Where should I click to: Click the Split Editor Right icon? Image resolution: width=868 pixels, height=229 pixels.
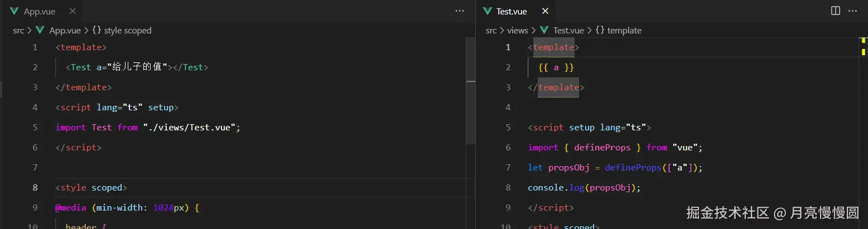[836, 11]
